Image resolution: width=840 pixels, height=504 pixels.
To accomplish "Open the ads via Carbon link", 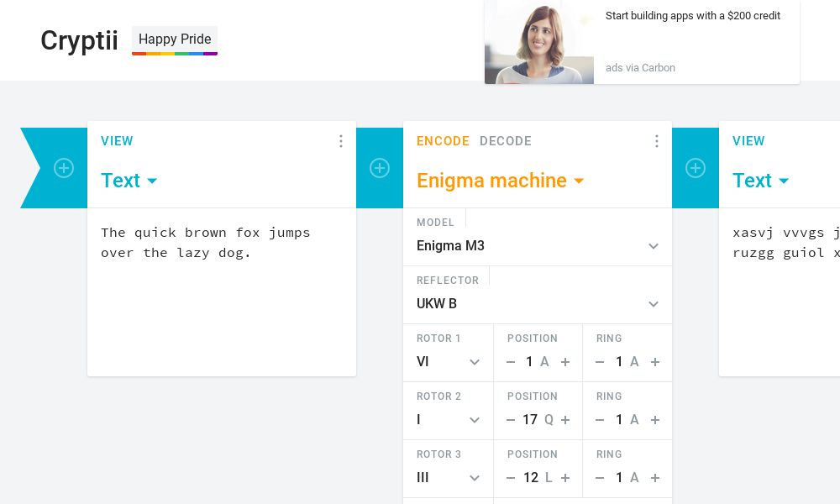I will tap(641, 68).
